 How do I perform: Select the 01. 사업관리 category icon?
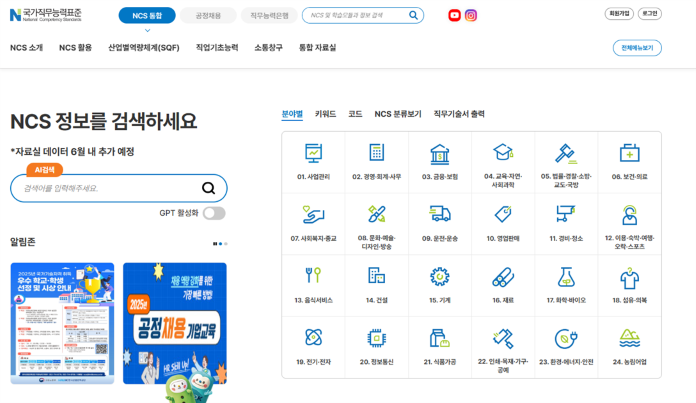coord(313,153)
